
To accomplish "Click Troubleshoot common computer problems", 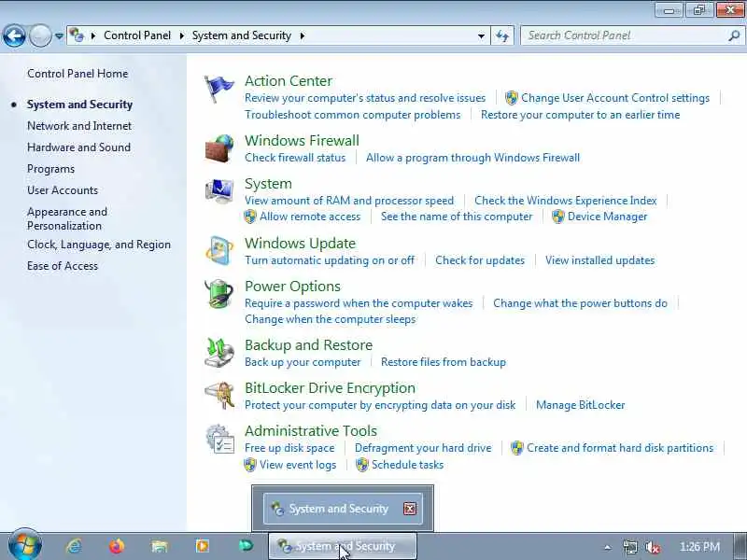I will click(x=353, y=115).
